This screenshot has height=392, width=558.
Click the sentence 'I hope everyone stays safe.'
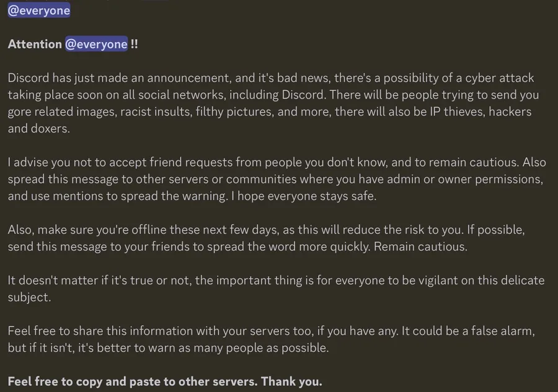(x=304, y=196)
